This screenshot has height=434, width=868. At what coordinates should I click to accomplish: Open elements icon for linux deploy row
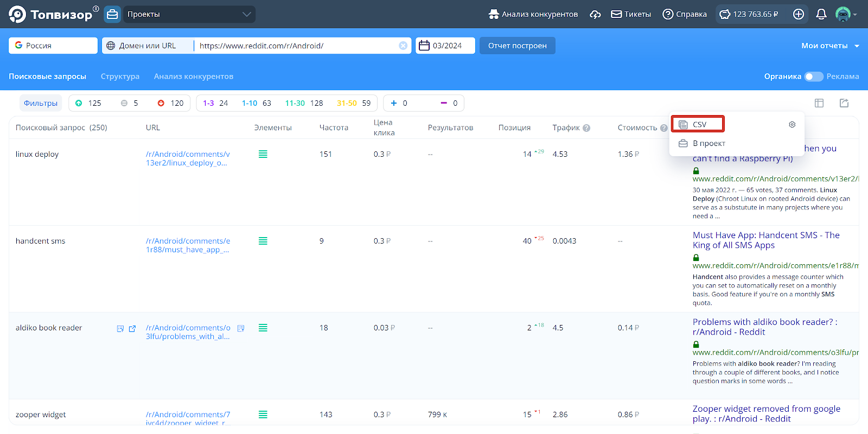(263, 154)
